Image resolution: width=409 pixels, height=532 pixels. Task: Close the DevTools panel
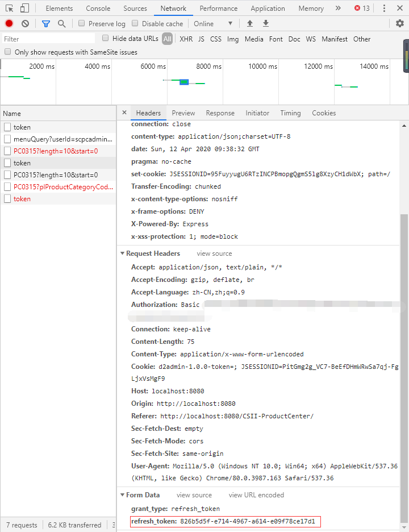[400, 8]
